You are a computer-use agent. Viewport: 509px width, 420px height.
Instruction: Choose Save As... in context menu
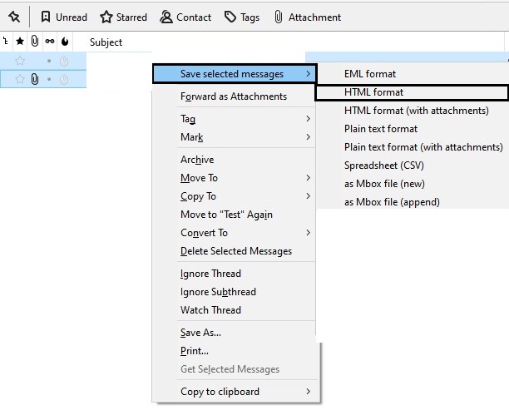tap(234, 333)
